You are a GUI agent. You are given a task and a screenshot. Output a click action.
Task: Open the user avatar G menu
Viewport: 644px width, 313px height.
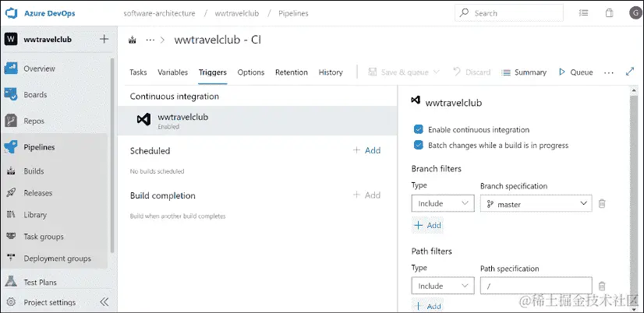click(635, 13)
